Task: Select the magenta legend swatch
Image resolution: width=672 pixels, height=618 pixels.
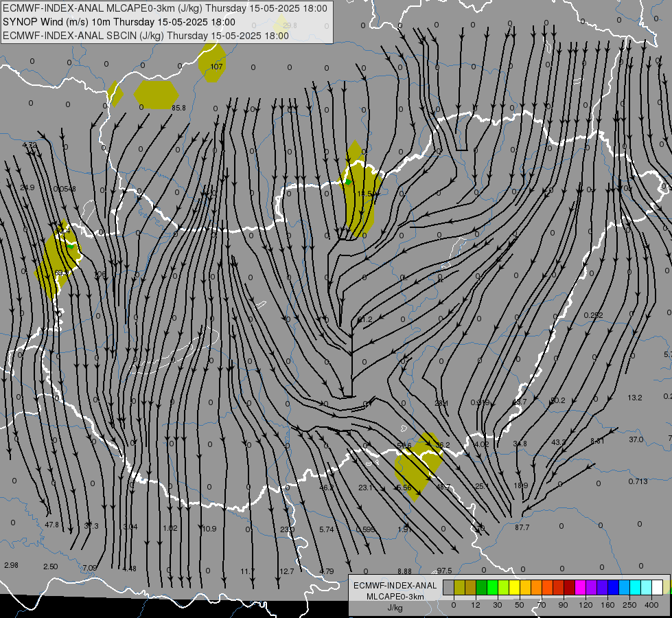Action: 580,588
